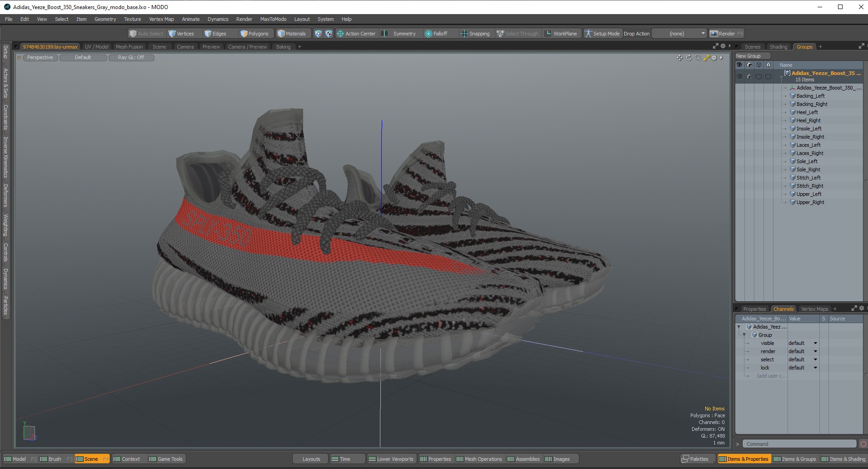Click into the Command input field
Screen dimensions: 868x469
[799, 444]
